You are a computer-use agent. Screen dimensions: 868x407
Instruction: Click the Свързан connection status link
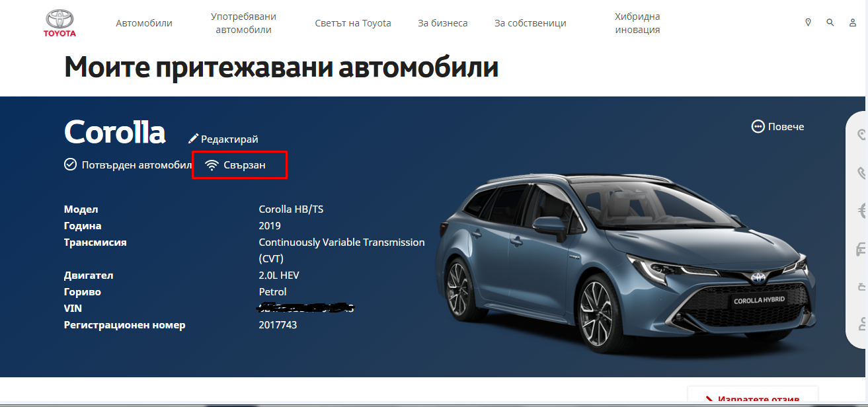[x=245, y=165]
